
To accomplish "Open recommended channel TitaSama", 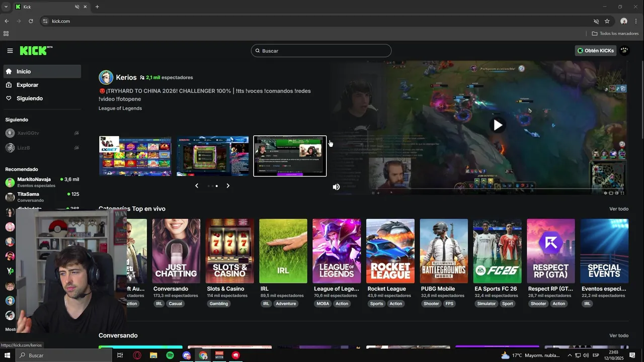I will point(42,197).
